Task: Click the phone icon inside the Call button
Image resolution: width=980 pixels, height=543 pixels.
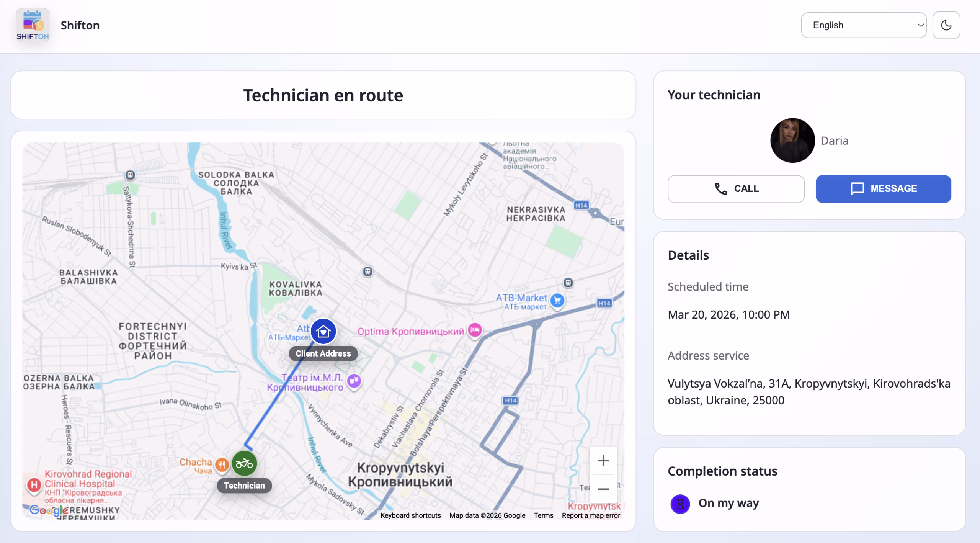Action: click(x=720, y=188)
